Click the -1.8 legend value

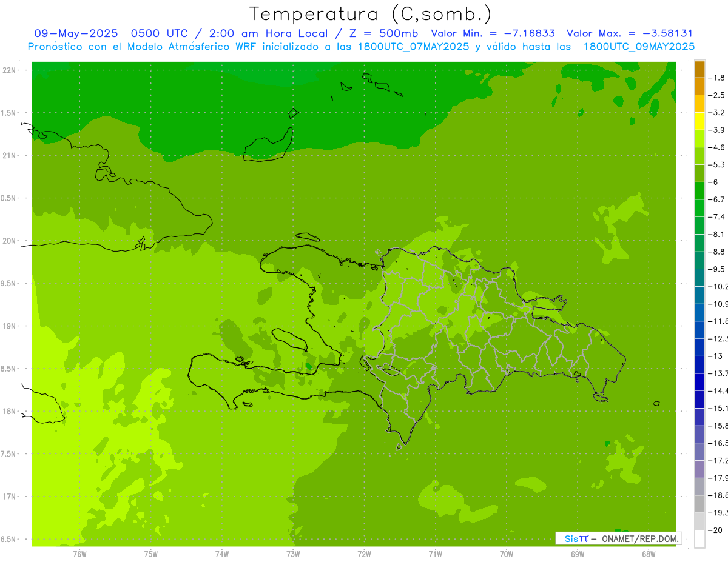(716, 78)
